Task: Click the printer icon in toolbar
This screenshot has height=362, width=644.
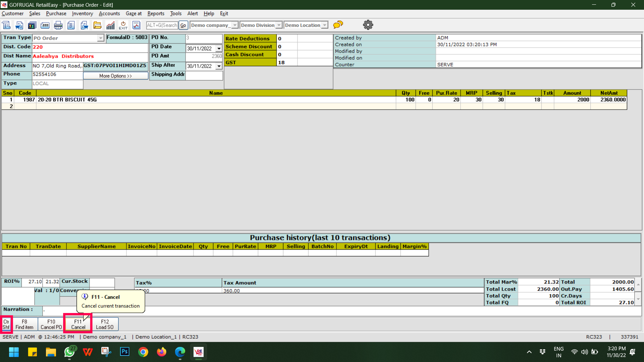Action: 58,25
